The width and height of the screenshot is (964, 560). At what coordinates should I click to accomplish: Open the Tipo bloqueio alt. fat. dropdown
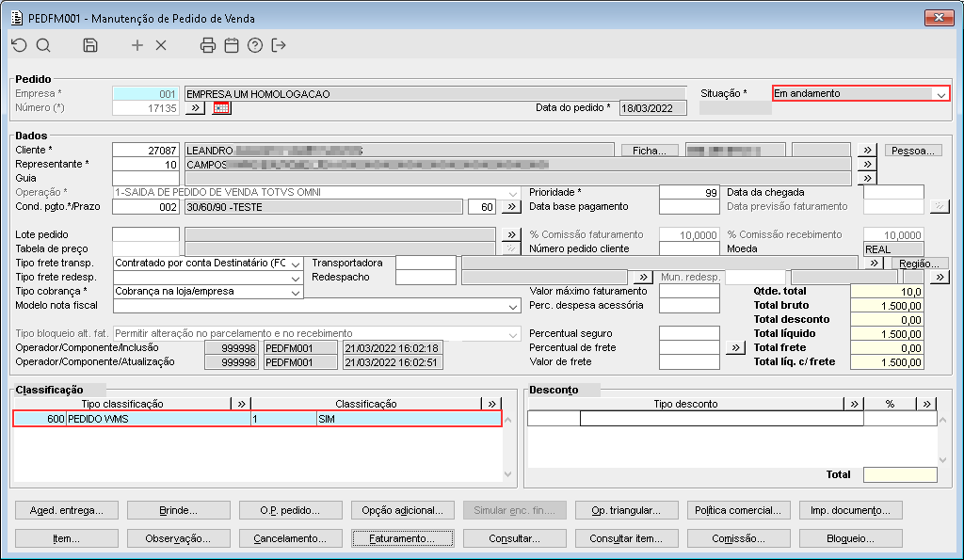(x=513, y=334)
